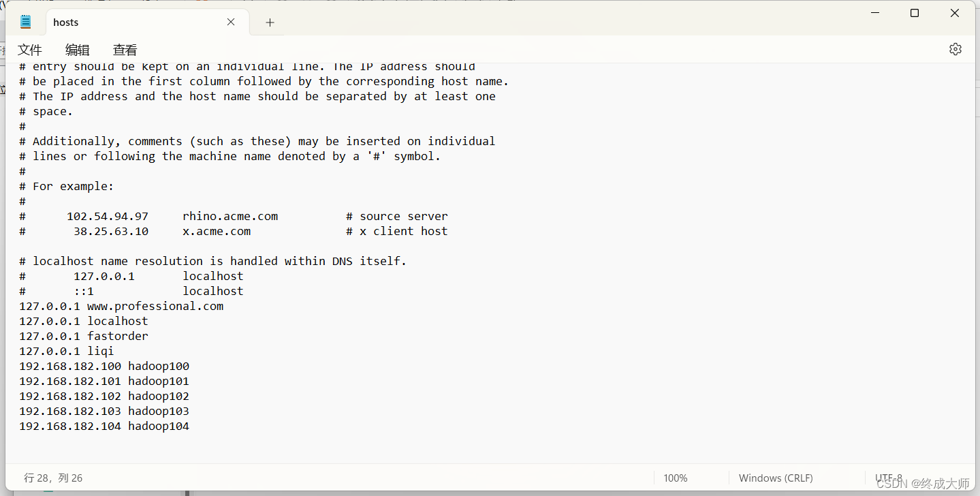This screenshot has width=980, height=496.
Task: Click the 192.168.182.101 hadoop101 line
Action: (x=104, y=381)
